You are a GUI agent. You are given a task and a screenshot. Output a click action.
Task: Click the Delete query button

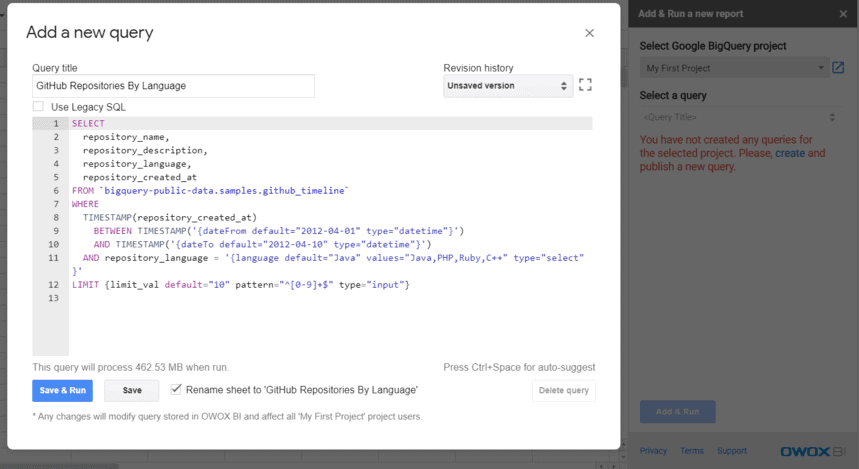click(563, 390)
